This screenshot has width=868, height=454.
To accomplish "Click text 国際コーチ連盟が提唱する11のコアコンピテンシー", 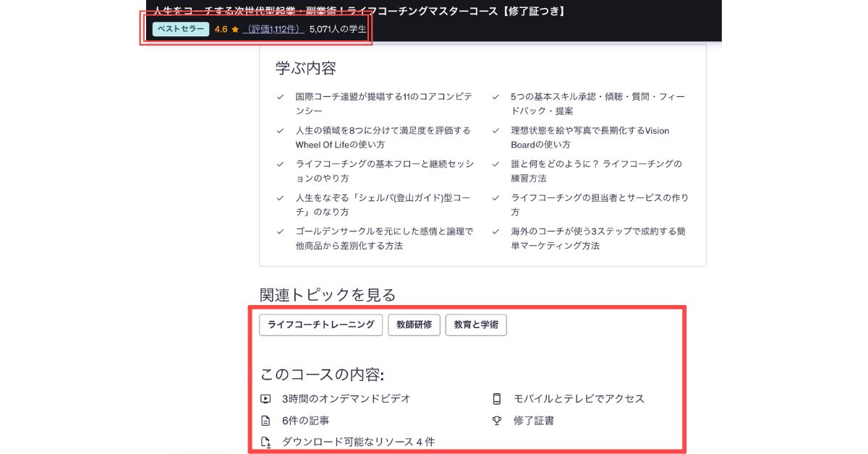I will [x=383, y=103].
